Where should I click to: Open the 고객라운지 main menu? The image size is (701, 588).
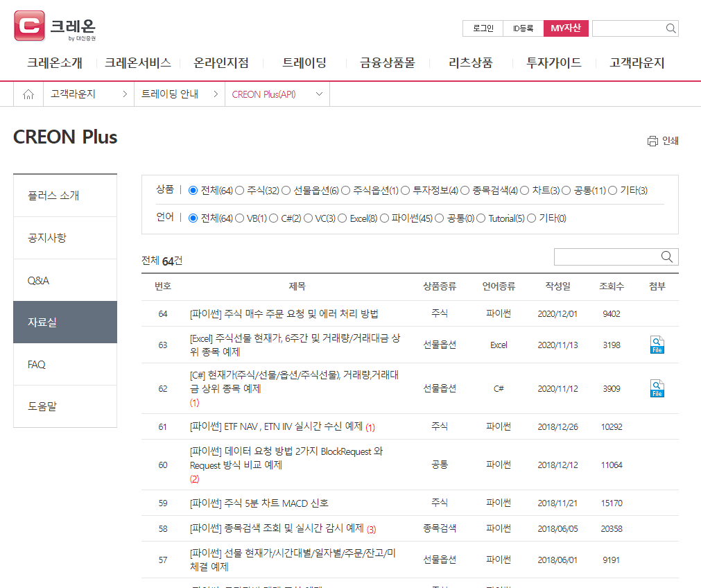click(637, 62)
